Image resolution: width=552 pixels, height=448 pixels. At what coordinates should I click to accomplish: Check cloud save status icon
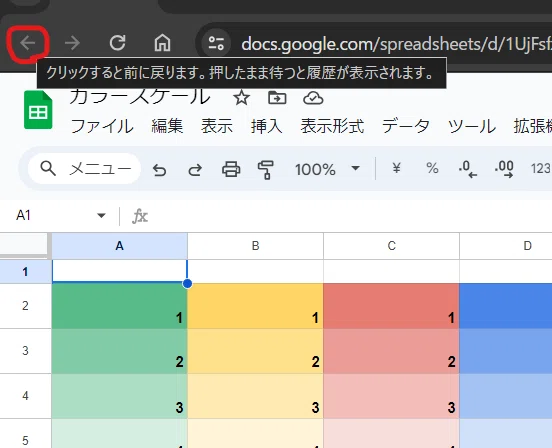click(x=313, y=98)
